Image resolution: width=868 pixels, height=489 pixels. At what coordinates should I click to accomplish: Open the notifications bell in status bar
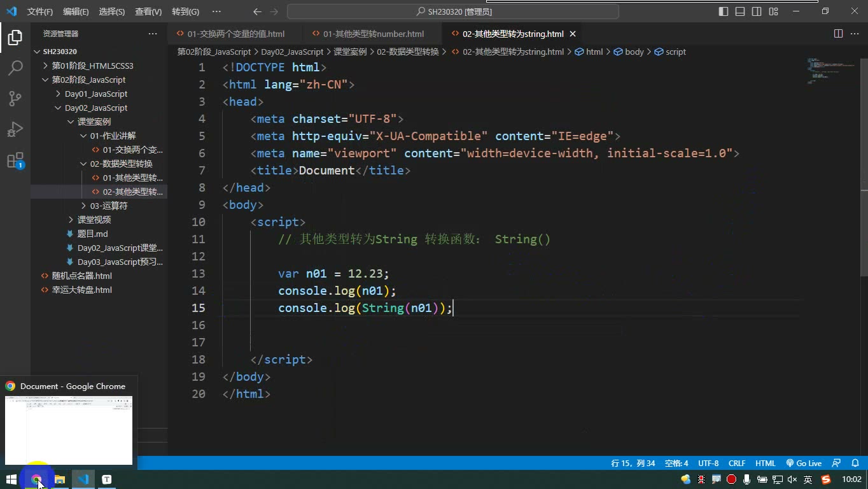[x=855, y=464]
